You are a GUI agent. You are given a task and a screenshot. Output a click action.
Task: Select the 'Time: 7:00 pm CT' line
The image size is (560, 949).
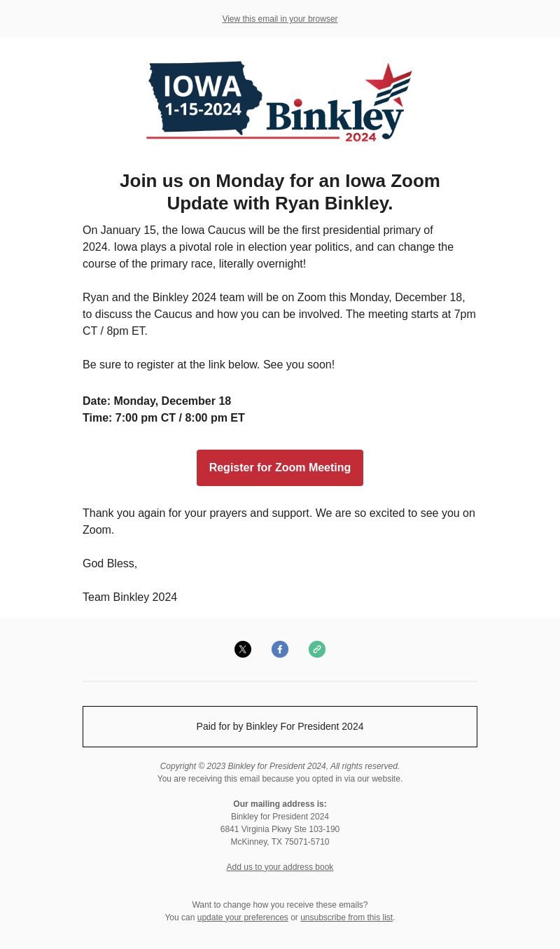click(164, 418)
